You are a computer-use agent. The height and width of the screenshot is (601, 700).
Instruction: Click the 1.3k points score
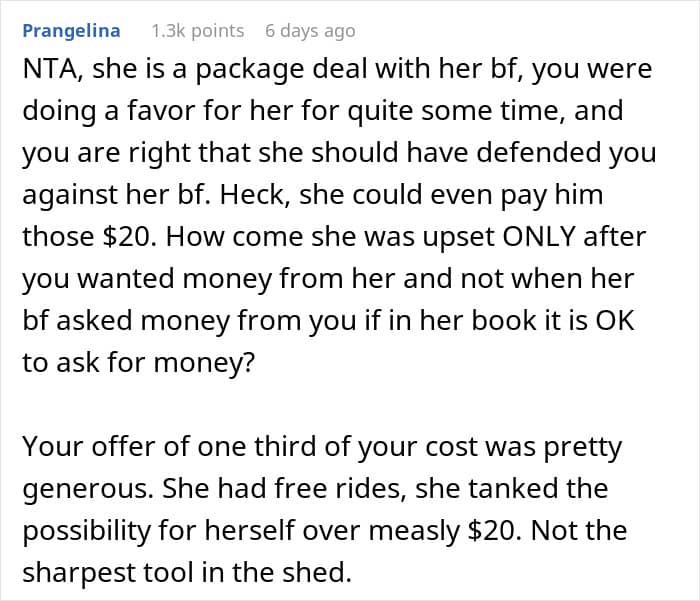click(x=197, y=31)
